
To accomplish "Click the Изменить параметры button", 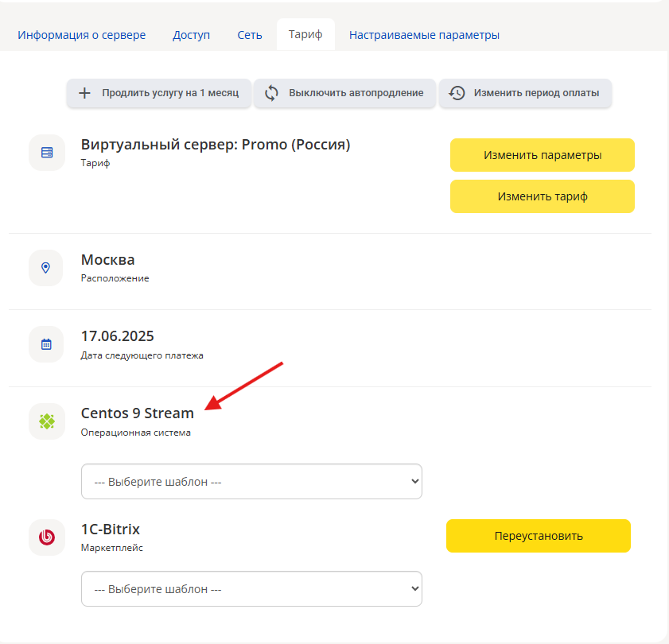I will pos(543,155).
